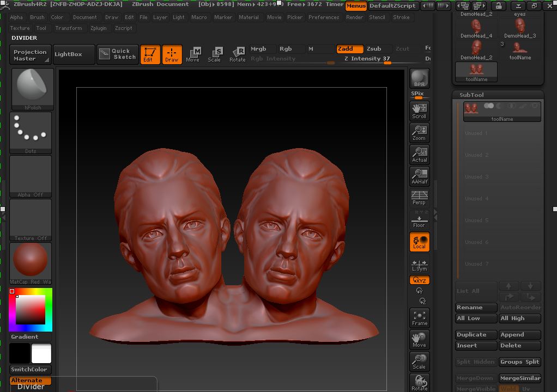Set canvas to Actual size
The height and width of the screenshot is (392, 557).
point(419,154)
